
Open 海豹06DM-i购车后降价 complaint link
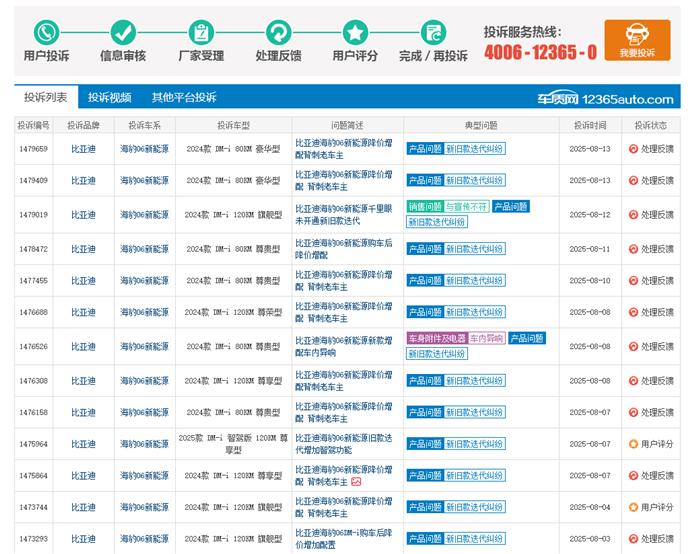pyautogui.click(x=344, y=539)
